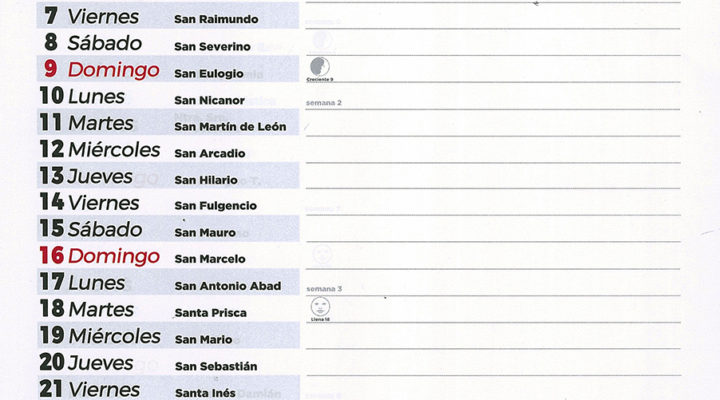The image size is (720, 400).
Task: Select the '10 Lunes' day row
Action: [168, 96]
